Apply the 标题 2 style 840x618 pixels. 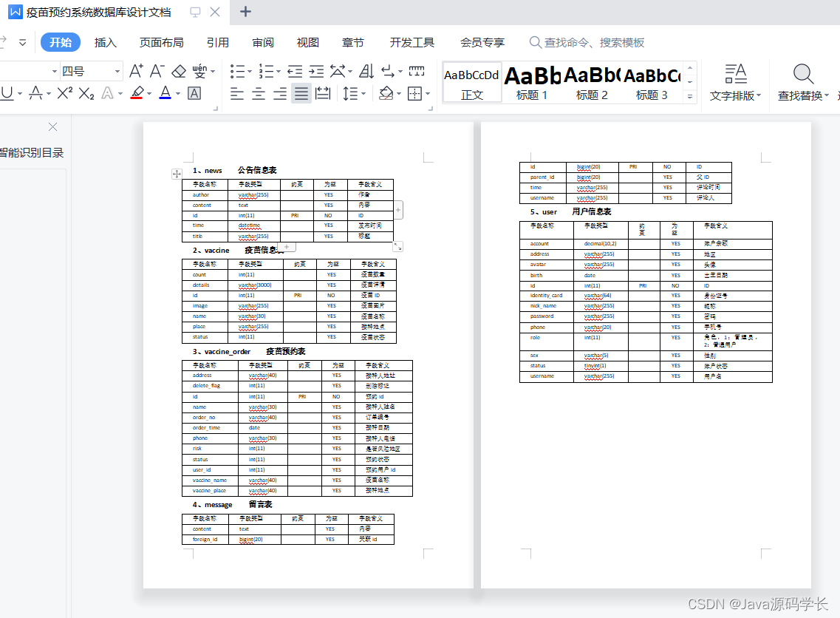tap(592, 83)
